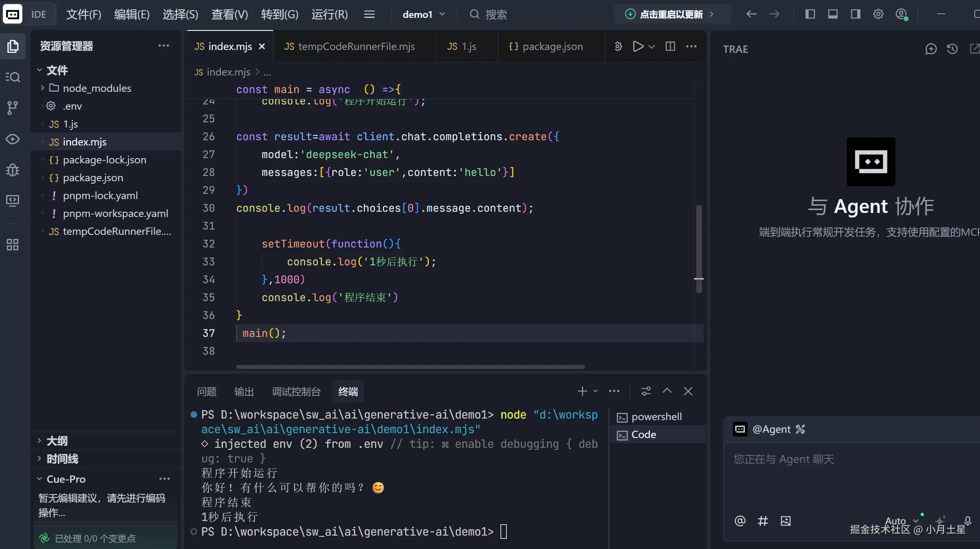Screen dimensions: 980x549
Task: Open terminal settings sliders icon
Action: [646, 391]
